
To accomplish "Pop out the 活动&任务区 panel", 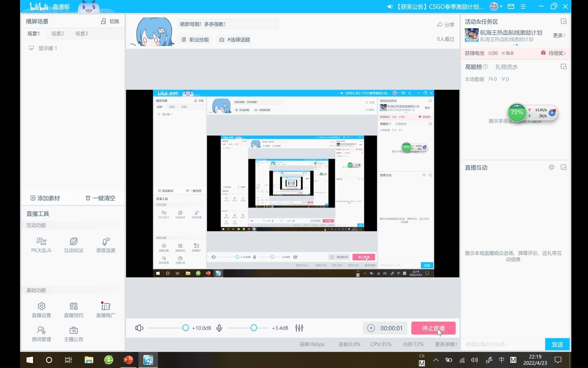I will tap(563, 21).
